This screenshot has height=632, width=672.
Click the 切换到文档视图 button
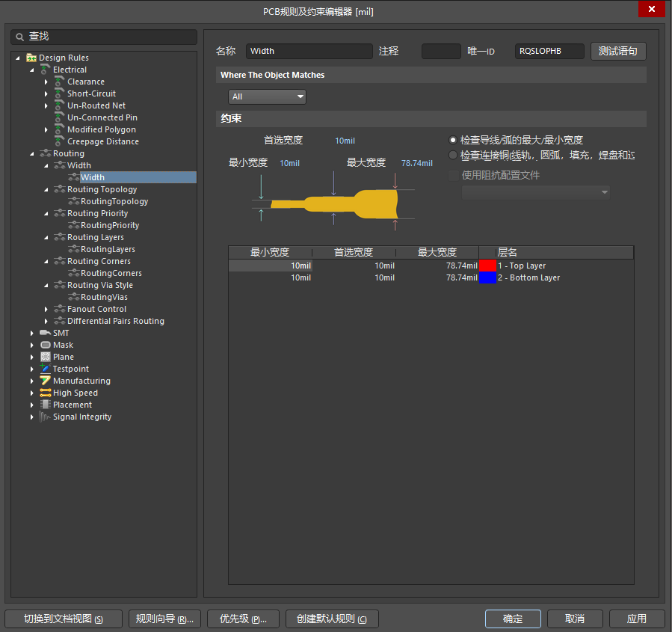(64, 619)
